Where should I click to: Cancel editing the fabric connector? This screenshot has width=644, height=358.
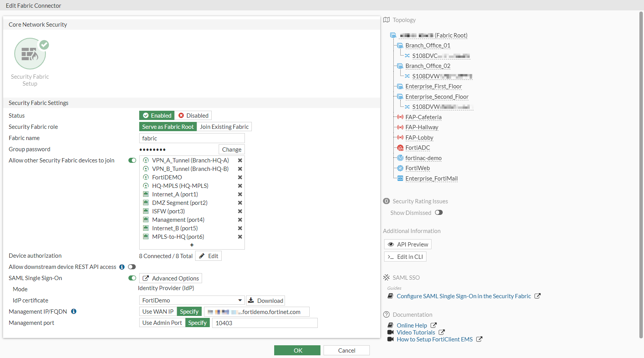[347, 350]
